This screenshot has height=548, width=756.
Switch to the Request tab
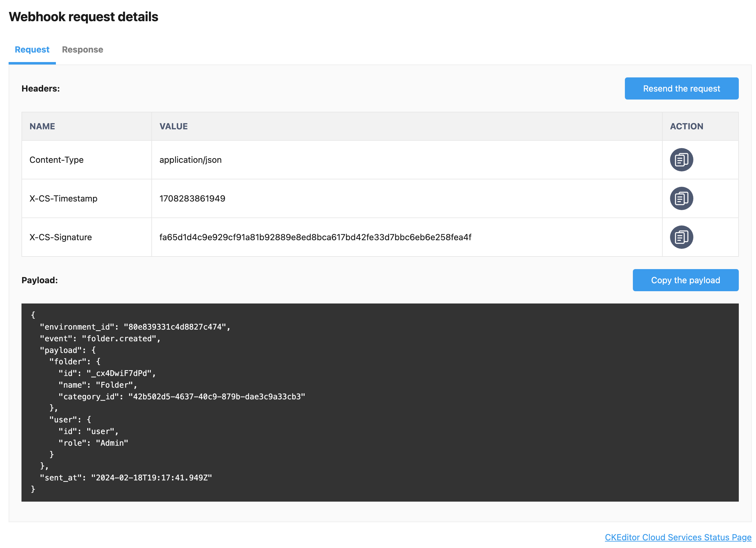point(32,50)
